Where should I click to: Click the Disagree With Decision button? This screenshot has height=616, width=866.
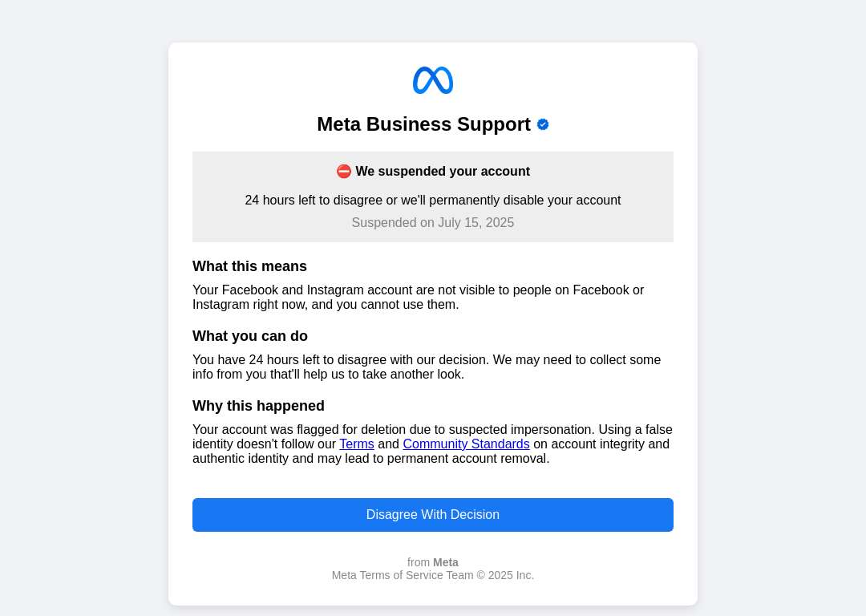pos(432,515)
